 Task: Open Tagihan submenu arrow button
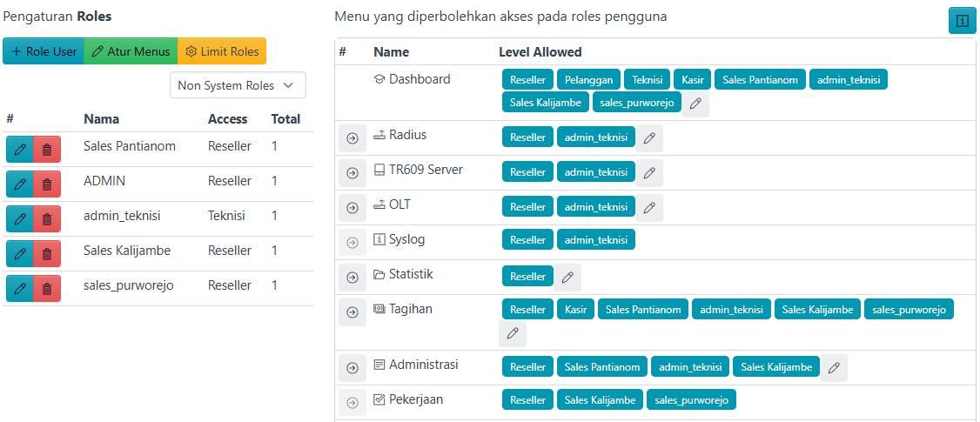click(352, 312)
